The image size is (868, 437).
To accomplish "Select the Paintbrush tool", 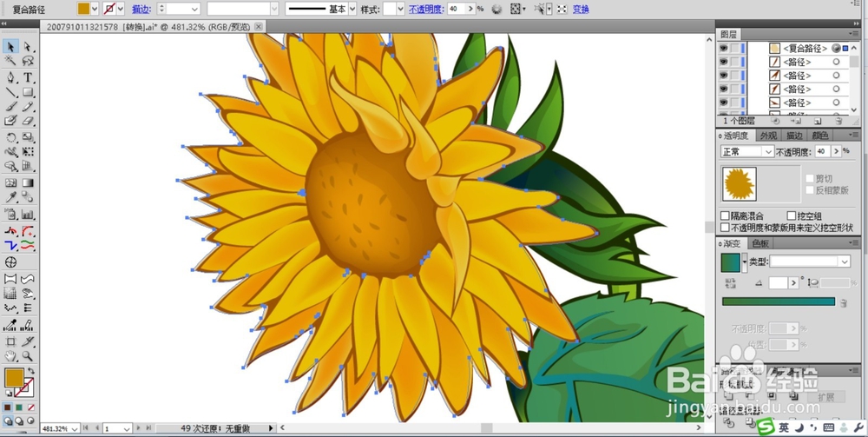I will (x=10, y=106).
